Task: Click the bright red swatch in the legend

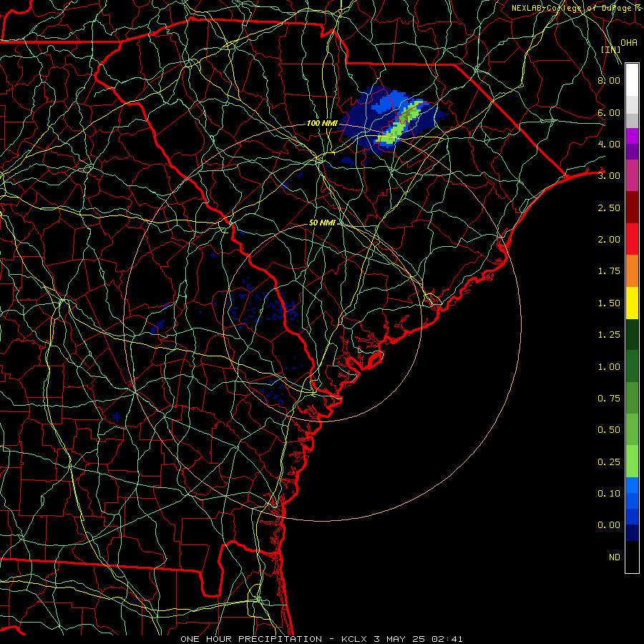Action: point(632,240)
